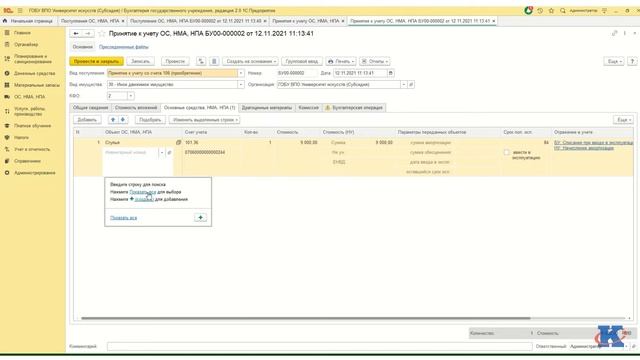Open the global search magnifier icon

[563, 11]
